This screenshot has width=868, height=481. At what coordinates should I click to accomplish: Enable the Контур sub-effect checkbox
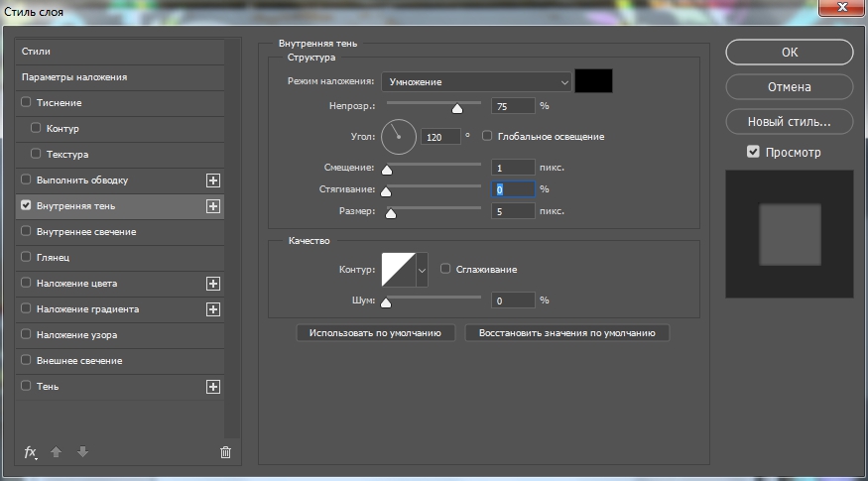36,128
